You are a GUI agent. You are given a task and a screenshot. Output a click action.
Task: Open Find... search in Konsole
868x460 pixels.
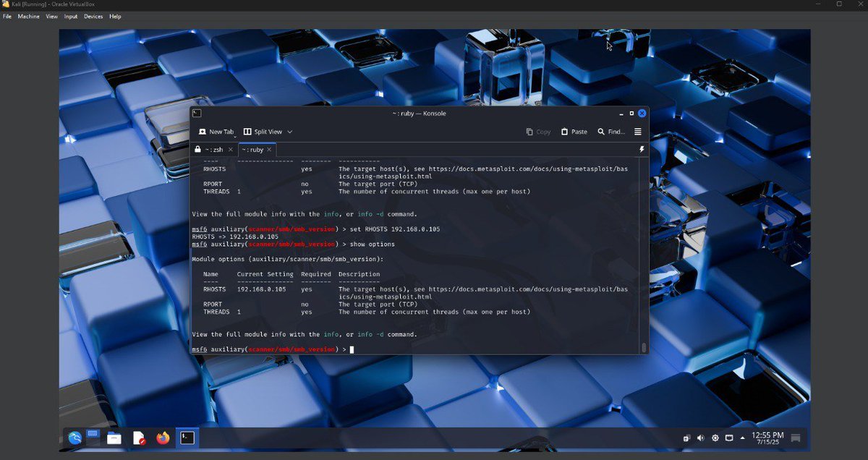[611, 132]
